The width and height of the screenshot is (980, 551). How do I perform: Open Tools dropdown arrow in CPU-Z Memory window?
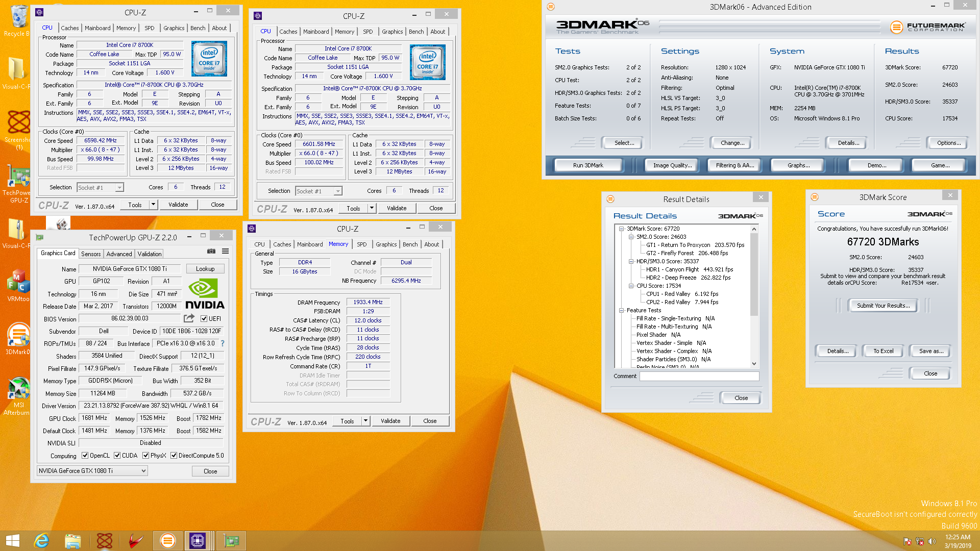pos(365,421)
